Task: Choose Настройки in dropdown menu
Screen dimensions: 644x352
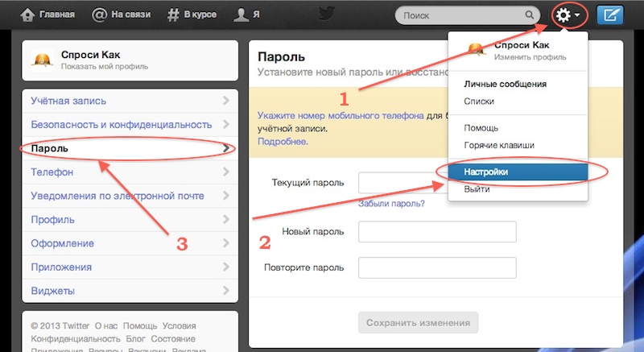Action: point(518,172)
